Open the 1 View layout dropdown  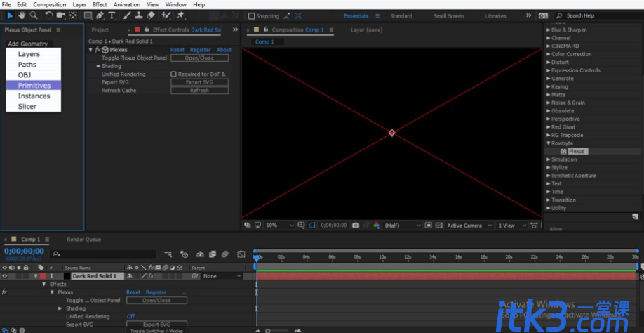click(512, 226)
